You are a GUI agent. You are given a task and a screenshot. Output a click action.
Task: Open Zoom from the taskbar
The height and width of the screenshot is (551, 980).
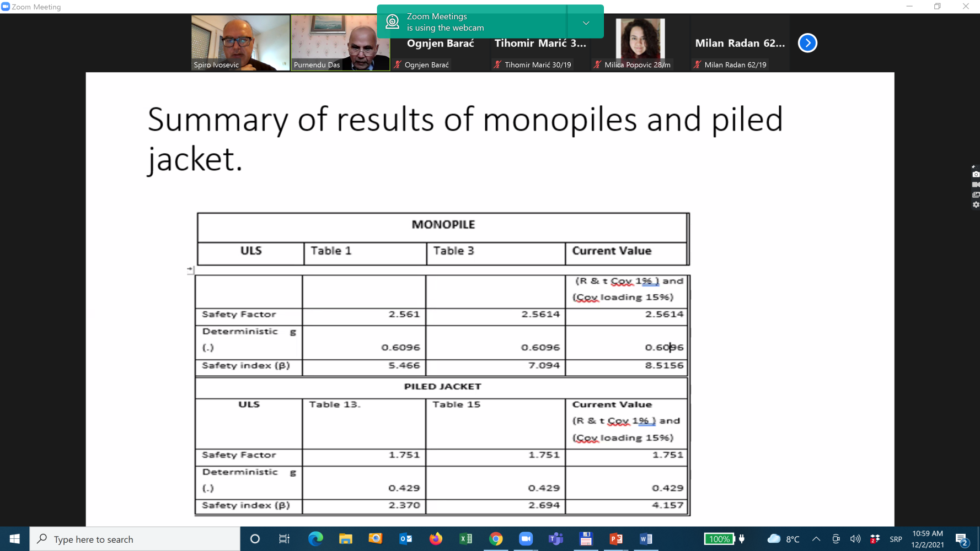pos(526,539)
